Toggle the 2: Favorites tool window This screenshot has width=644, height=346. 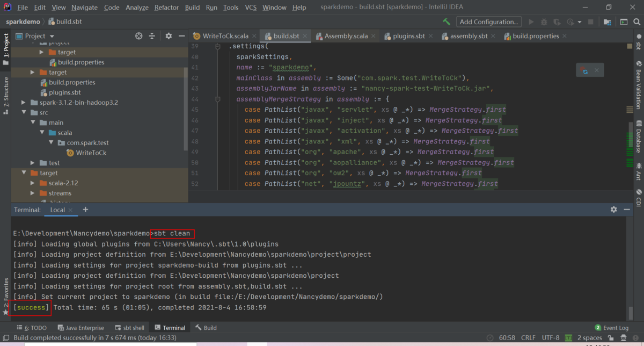point(5,296)
